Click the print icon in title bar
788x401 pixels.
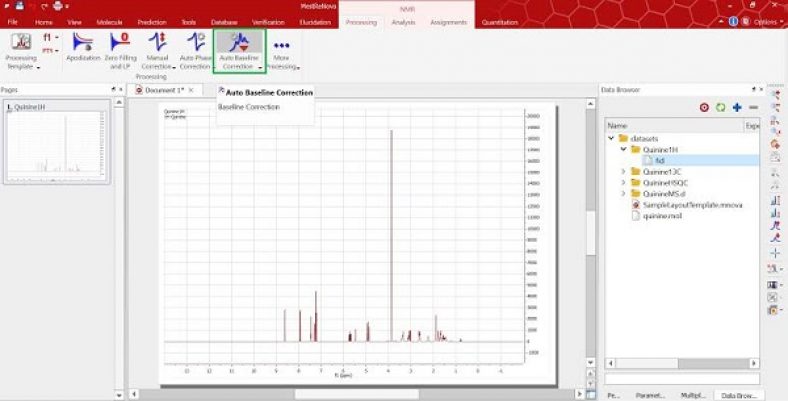[58, 7]
